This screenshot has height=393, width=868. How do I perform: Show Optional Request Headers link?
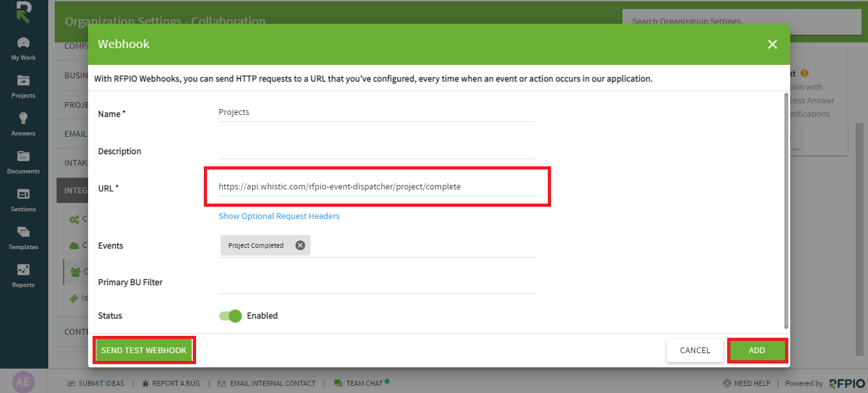point(279,216)
